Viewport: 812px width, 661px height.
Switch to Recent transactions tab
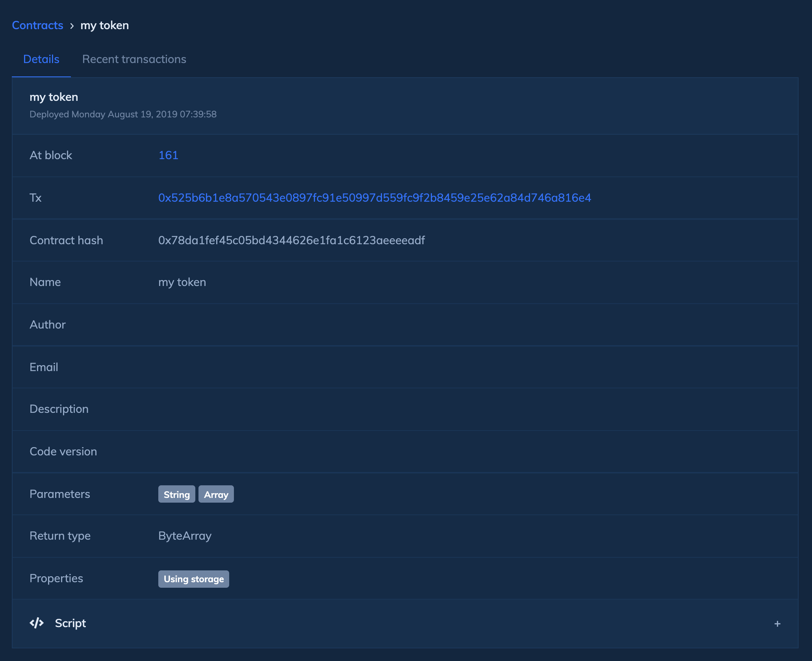(x=134, y=59)
